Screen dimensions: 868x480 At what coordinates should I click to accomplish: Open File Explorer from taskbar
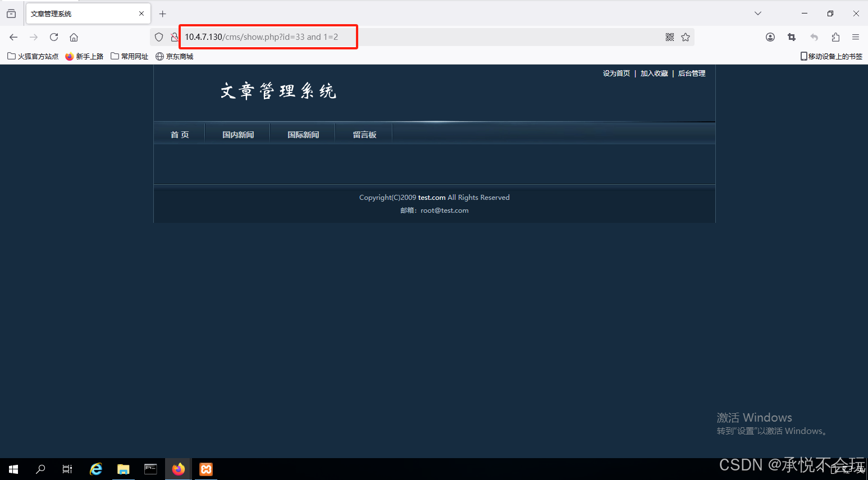124,469
